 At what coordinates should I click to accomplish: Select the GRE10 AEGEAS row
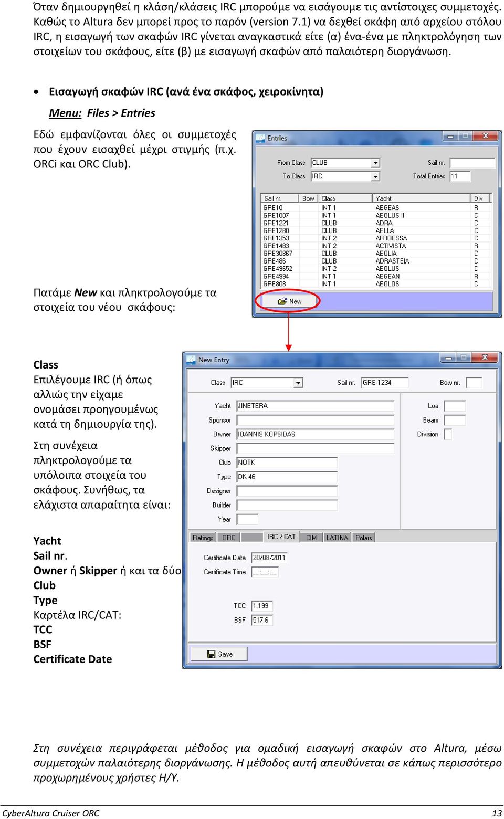pos(376,208)
